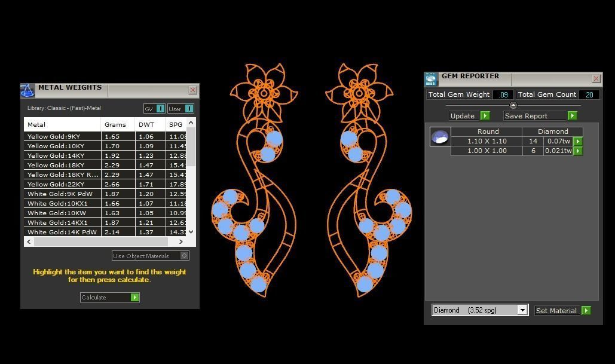Click the Diamond material header cell

(x=553, y=131)
